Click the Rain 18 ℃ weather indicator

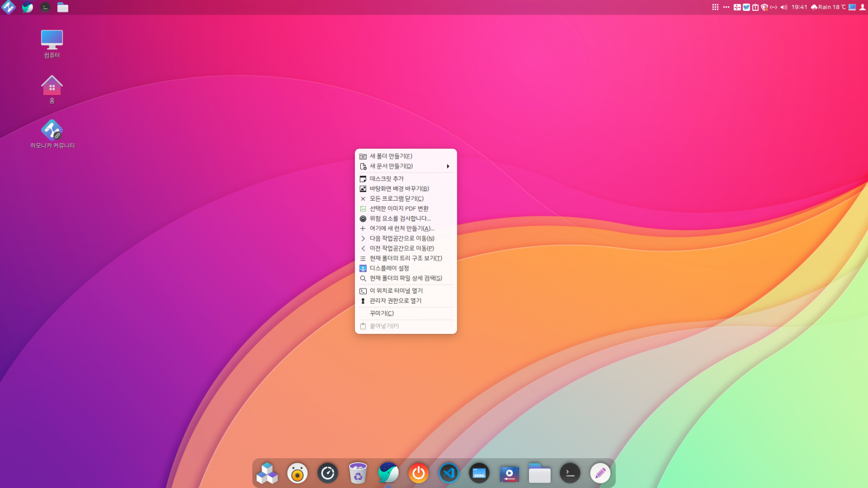point(828,7)
